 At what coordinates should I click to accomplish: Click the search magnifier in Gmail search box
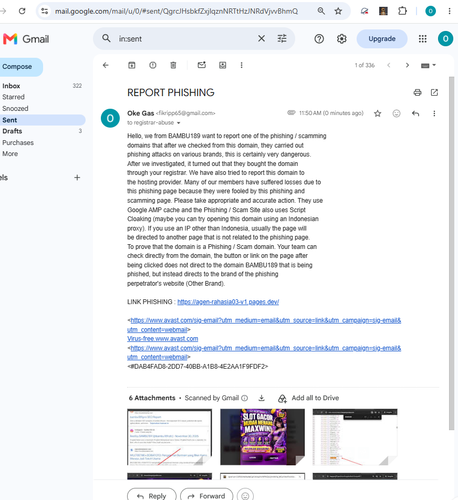[106, 38]
